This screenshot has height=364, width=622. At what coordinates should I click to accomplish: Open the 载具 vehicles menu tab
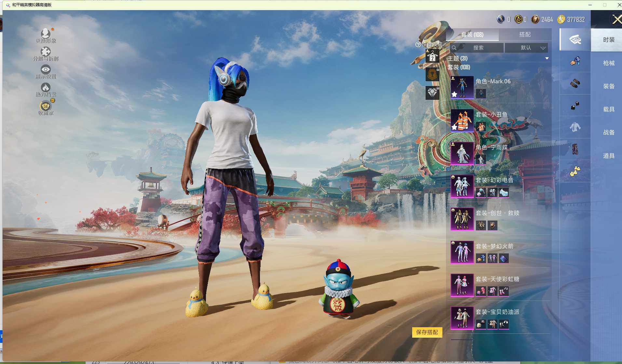pos(608,109)
